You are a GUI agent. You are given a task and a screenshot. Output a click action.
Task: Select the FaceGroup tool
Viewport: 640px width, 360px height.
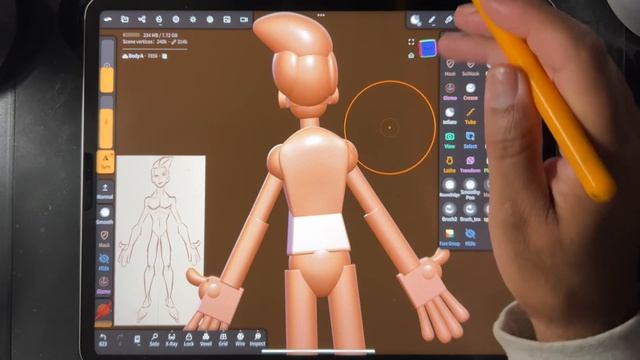click(x=450, y=237)
